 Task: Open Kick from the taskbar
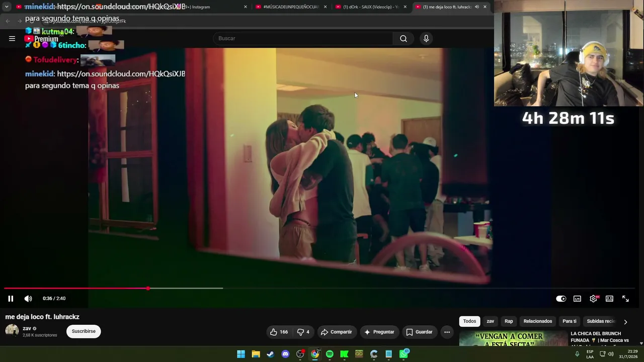pyautogui.click(x=344, y=354)
